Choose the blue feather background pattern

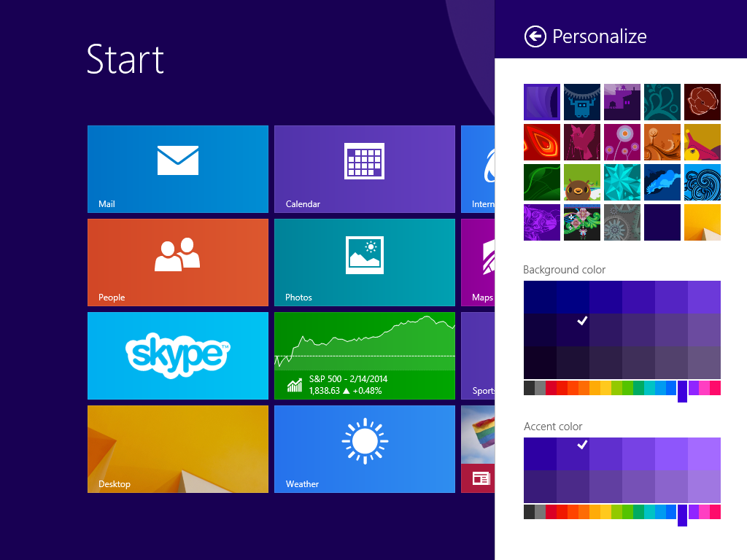(x=662, y=182)
